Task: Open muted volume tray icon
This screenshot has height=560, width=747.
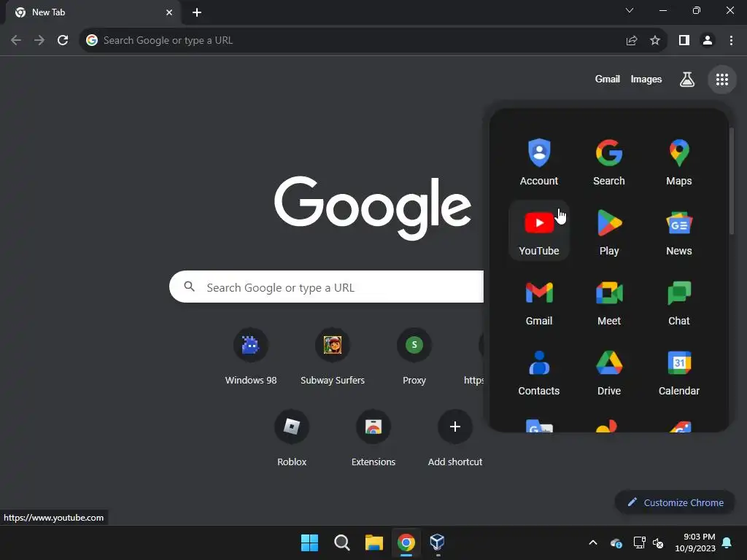Action: pyautogui.click(x=658, y=542)
